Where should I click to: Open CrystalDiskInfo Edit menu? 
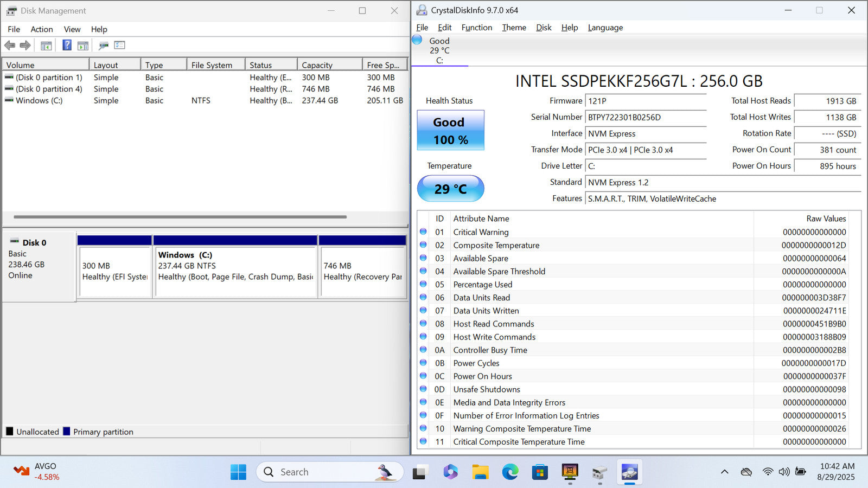[x=445, y=28]
